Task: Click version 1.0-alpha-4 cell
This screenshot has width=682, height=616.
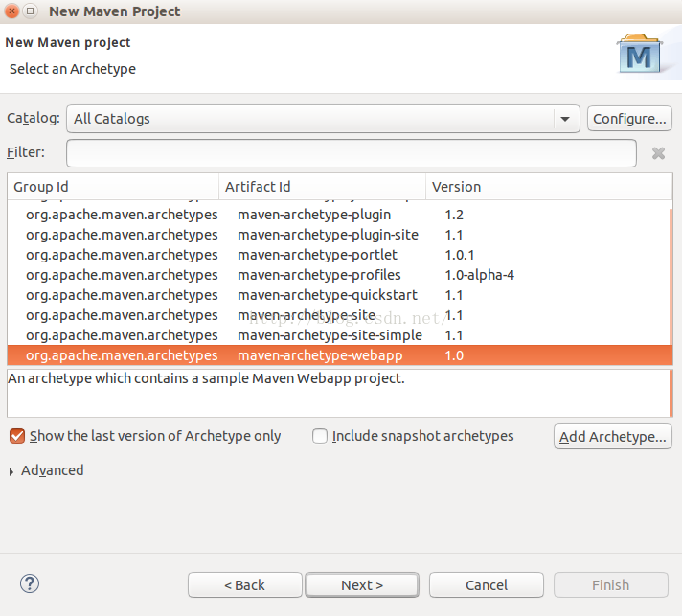Action: 479,275
